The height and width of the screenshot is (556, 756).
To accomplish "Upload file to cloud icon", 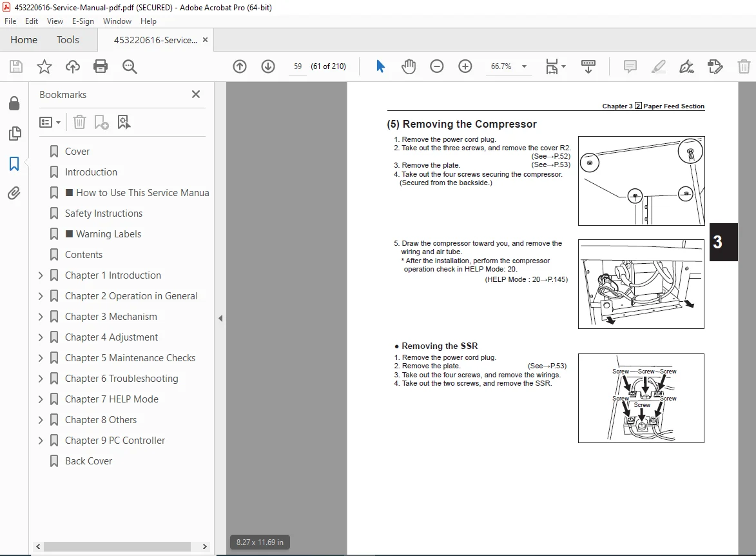I will click(73, 66).
